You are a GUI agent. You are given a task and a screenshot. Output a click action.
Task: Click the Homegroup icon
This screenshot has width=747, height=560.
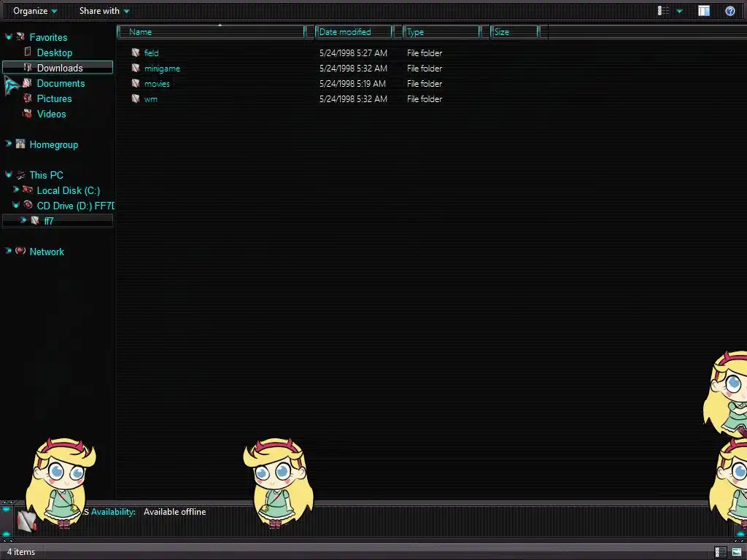tap(20, 144)
